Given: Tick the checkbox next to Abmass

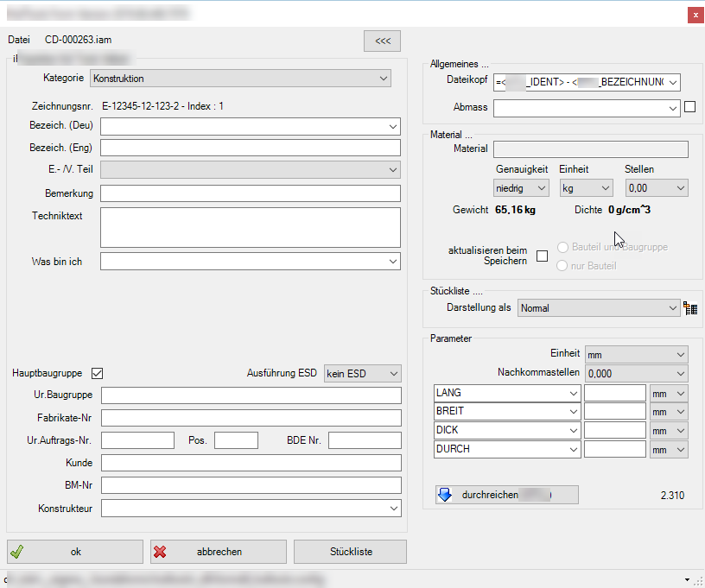Looking at the screenshot, I should click(689, 108).
